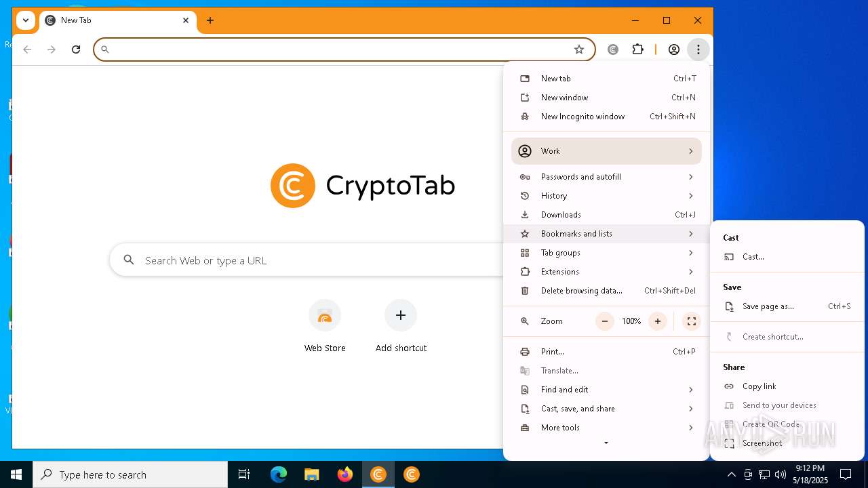Click the Search Web or type a URL box

pyautogui.click(x=307, y=260)
